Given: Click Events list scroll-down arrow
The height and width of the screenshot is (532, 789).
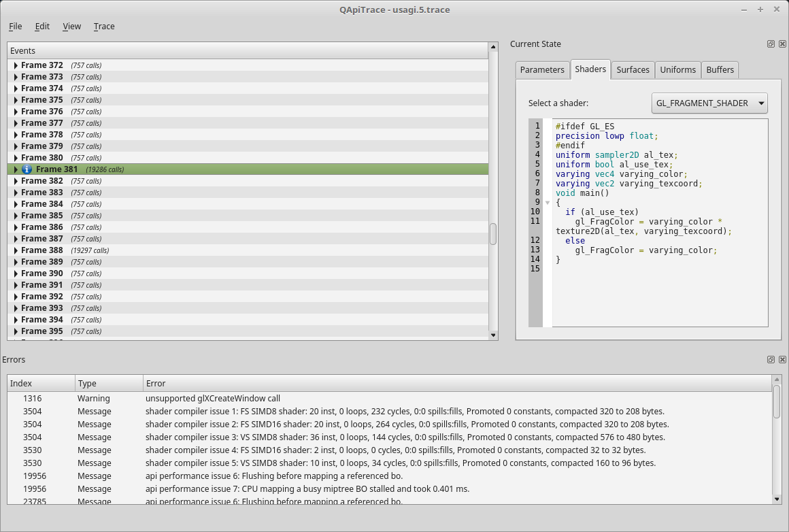Looking at the screenshot, I should tap(493, 335).
